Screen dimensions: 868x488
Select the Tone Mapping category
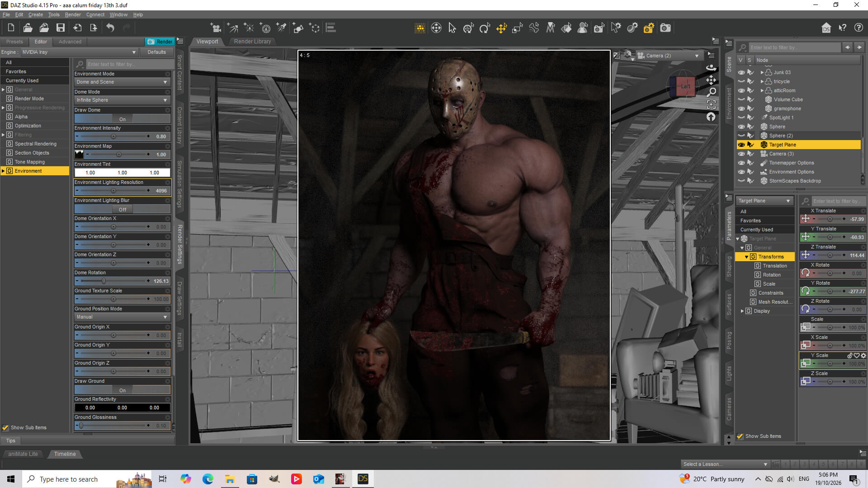(30, 162)
